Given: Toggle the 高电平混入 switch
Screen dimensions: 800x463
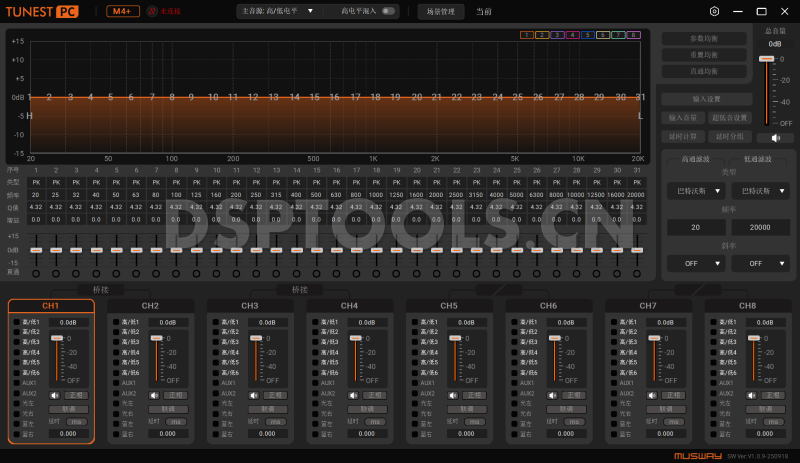Looking at the screenshot, I should tap(388, 11).
